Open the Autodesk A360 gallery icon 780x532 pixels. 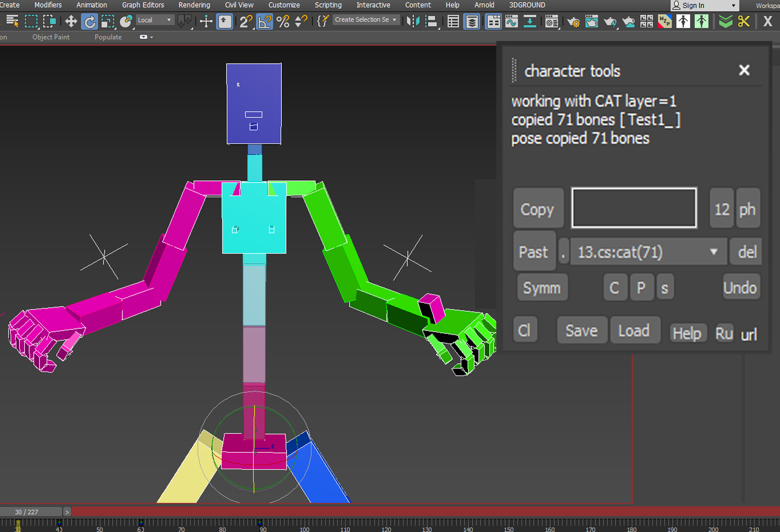tap(646, 21)
